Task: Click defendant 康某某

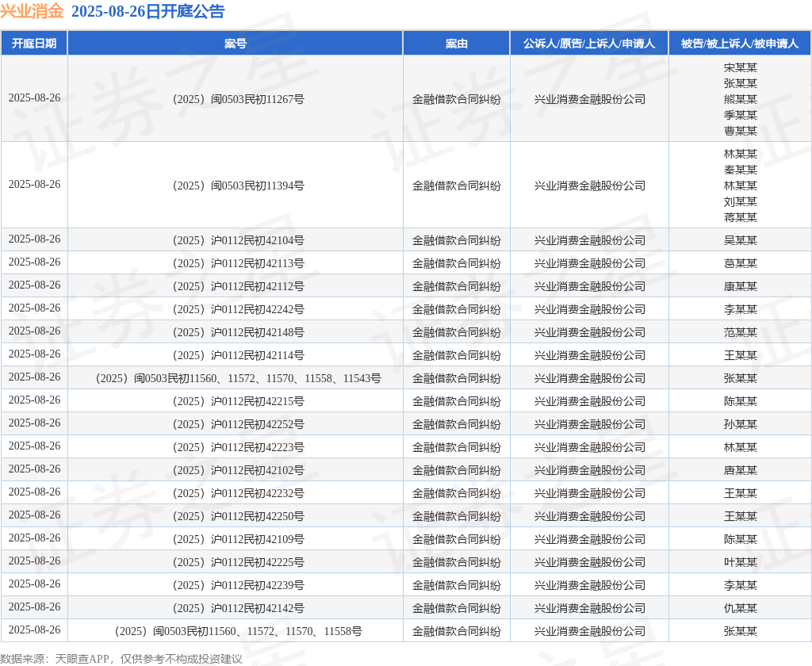Action: [740, 286]
